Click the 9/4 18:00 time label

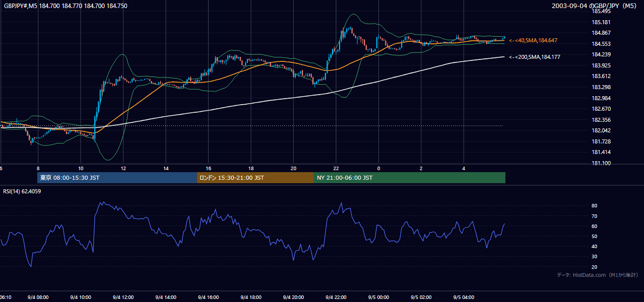pyautogui.click(x=251, y=297)
